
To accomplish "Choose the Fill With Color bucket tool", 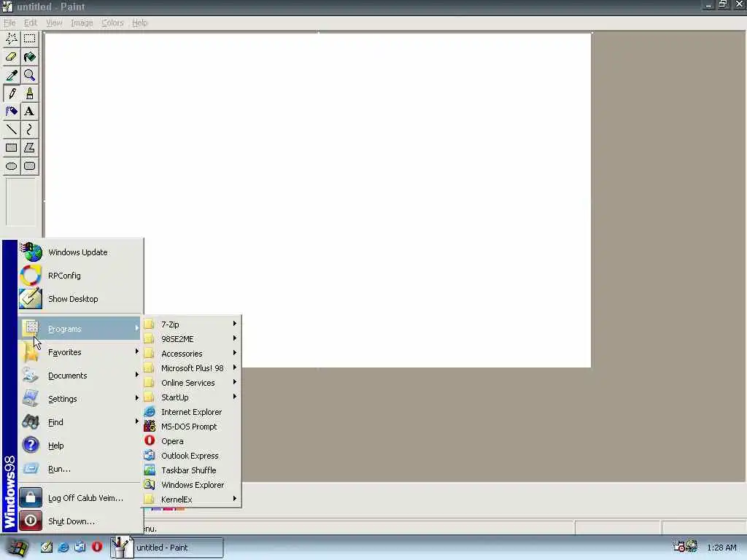I will coord(29,57).
